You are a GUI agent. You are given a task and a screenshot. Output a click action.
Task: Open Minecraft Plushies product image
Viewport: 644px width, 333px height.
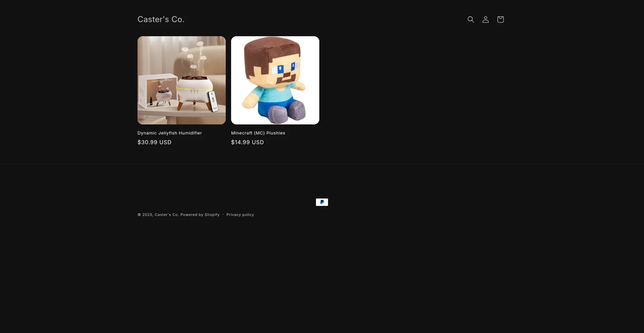click(275, 80)
